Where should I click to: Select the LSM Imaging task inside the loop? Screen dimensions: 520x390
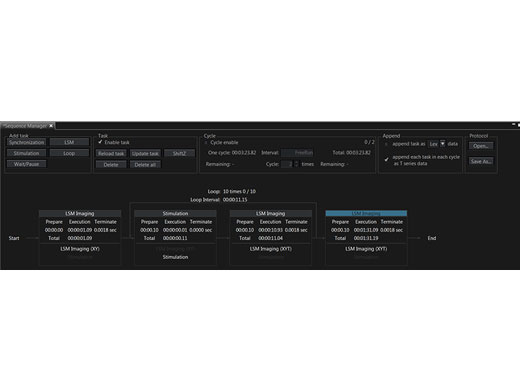pos(271,213)
